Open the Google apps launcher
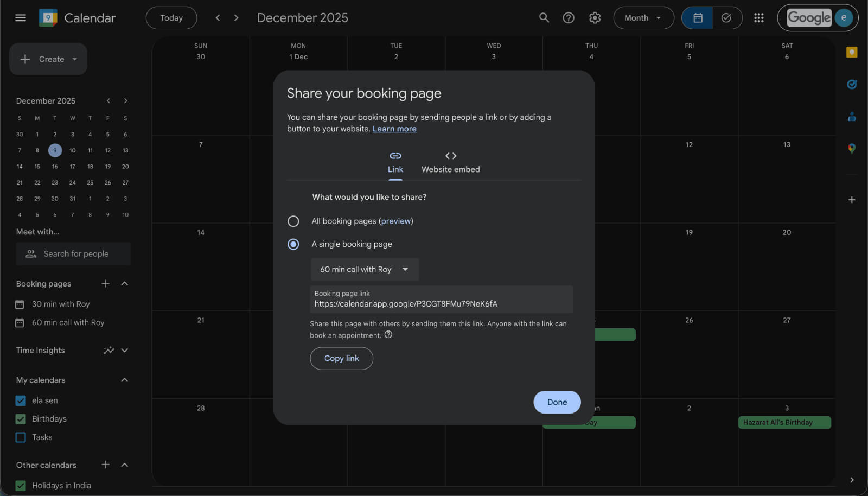The image size is (868, 496). [x=758, y=17]
